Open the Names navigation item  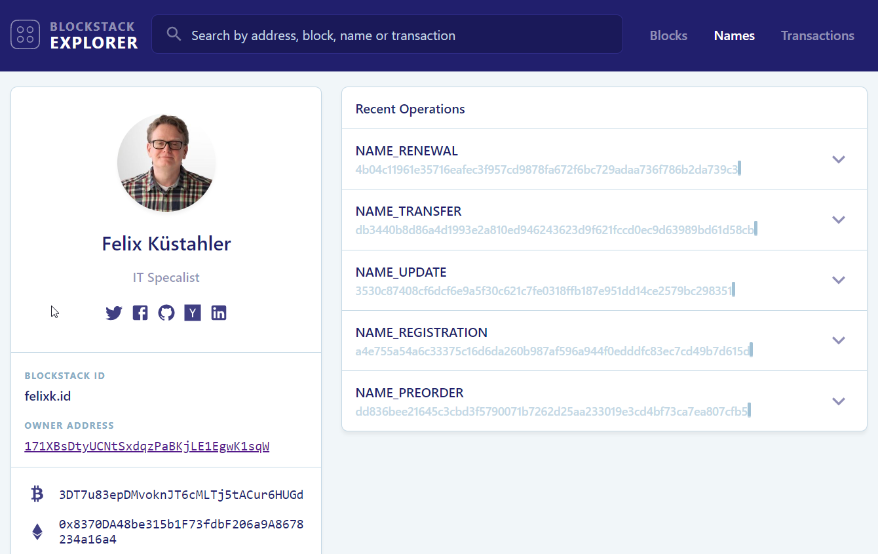click(x=734, y=35)
